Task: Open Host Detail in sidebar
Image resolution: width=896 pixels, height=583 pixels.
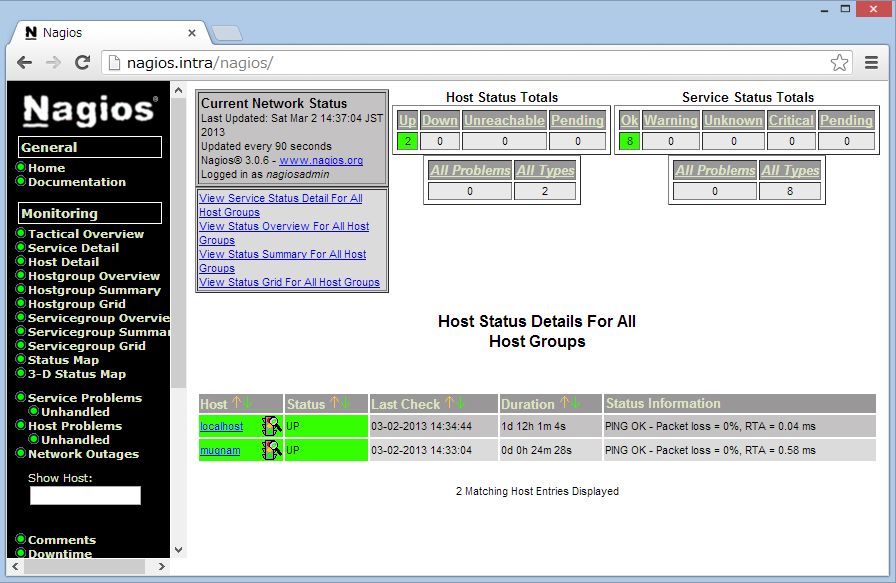Action: tap(63, 262)
